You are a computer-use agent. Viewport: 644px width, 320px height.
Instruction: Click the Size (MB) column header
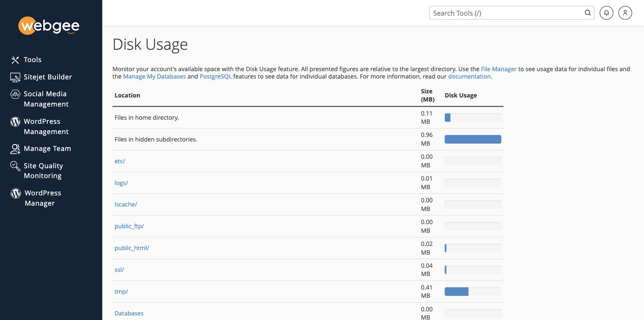[428, 95]
